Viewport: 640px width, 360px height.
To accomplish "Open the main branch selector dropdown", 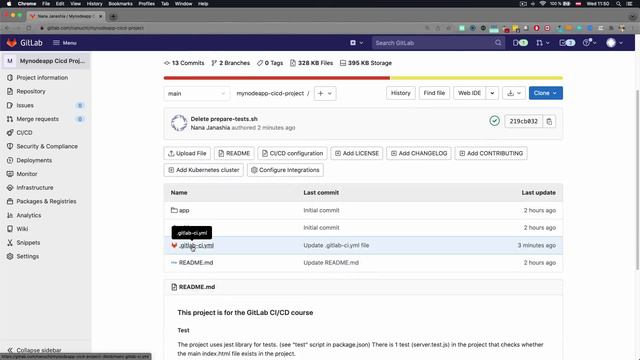I will pyautogui.click(x=197, y=93).
